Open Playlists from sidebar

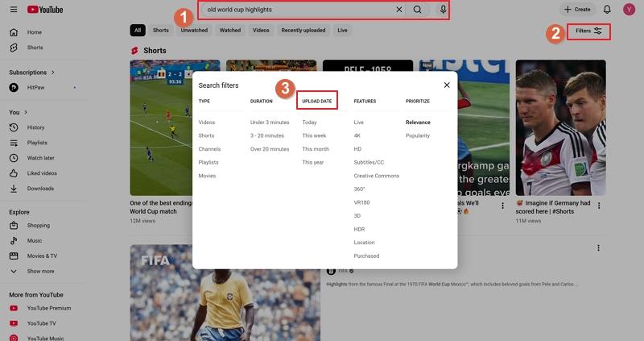coord(37,143)
